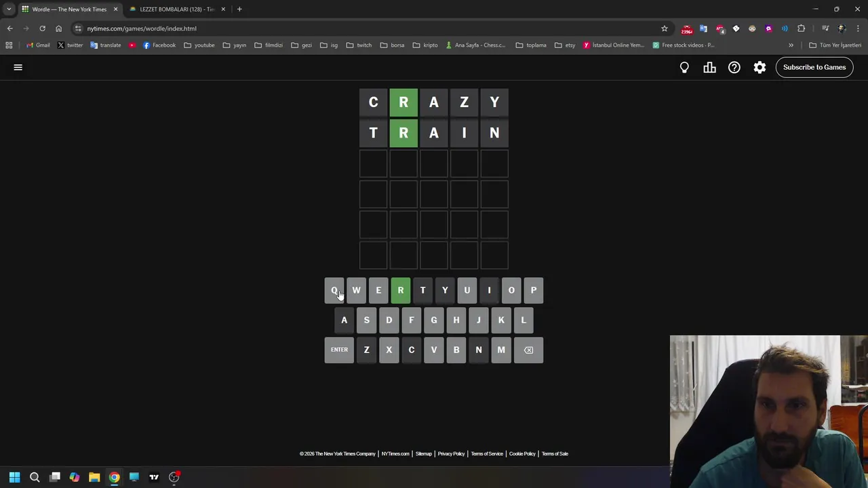Open the Cookie Policy footer link
The height and width of the screenshot is (488, 868).
522,453
